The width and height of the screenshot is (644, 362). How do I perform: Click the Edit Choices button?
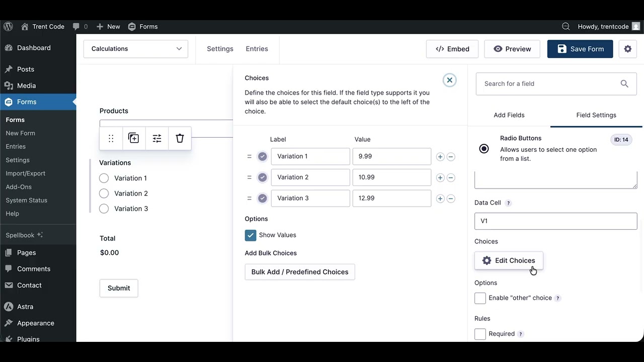click(x=509, y=260)
